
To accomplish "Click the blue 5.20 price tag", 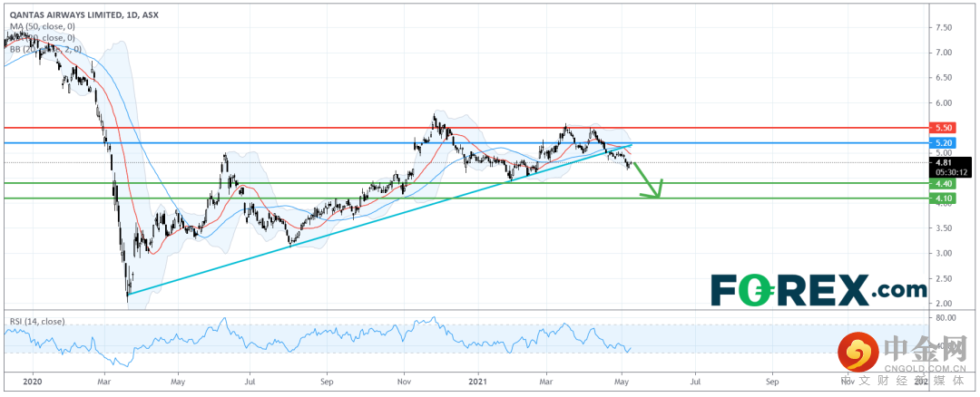I will pos(941,143).
